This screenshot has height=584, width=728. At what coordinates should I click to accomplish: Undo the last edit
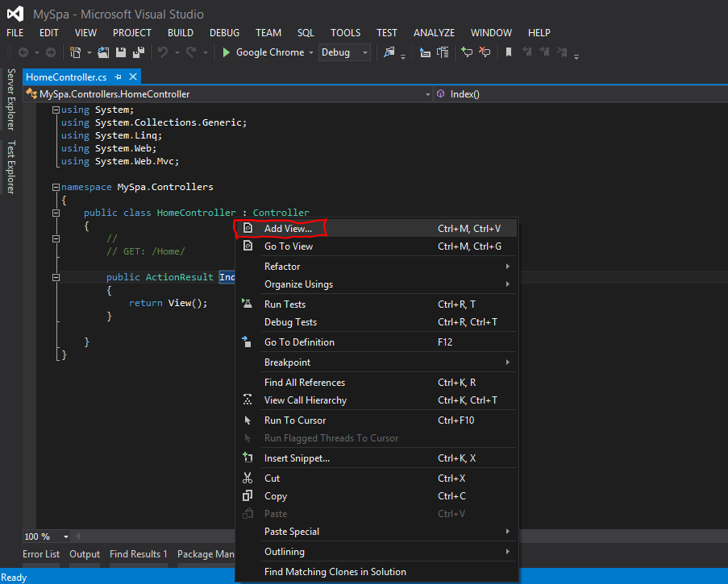click(x=164, y=52)
